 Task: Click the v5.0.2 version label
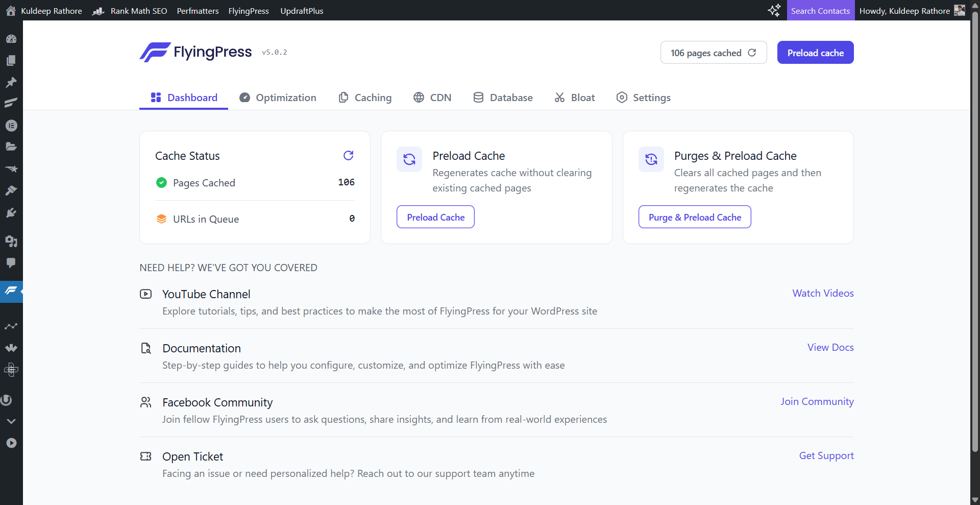coord(275,52)
